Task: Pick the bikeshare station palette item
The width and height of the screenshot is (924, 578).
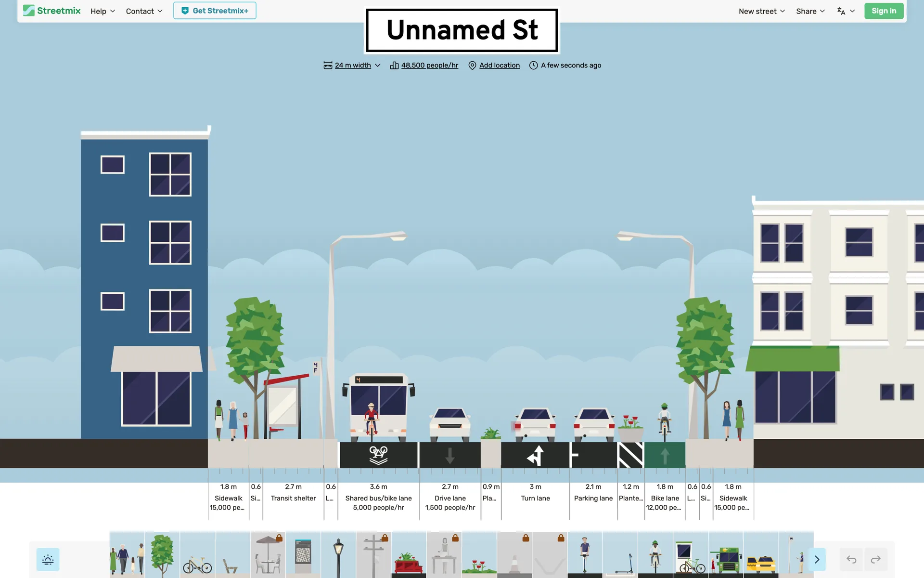Action: point(690,554)
